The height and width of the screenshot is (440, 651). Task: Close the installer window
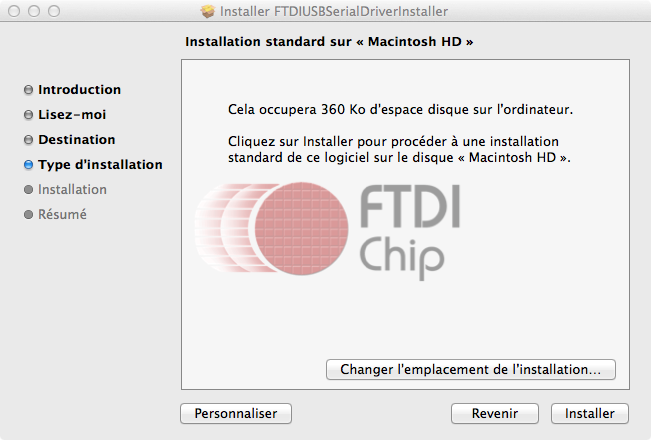[x=13, y=12]
